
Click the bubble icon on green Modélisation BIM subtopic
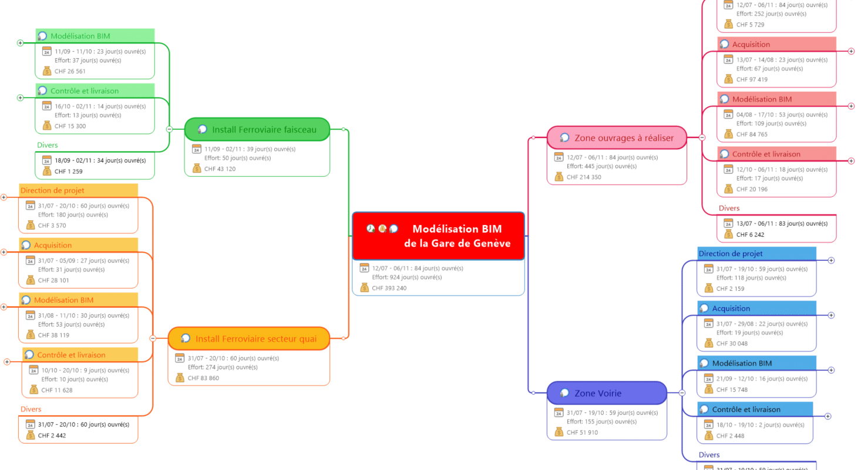(x=43, y=36)
